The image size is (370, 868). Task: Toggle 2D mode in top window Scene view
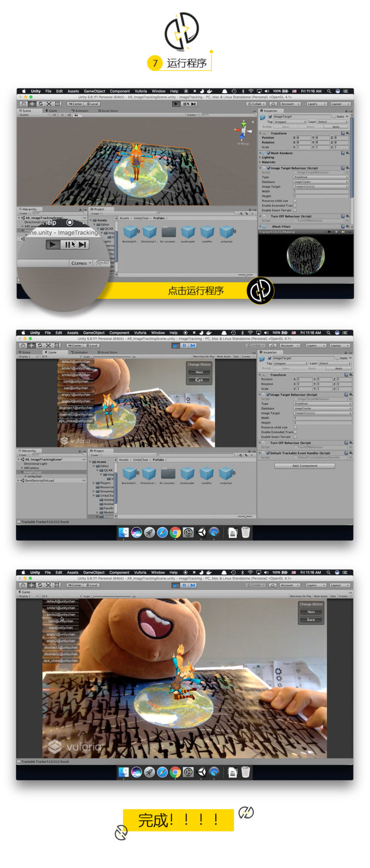[54, 115]
